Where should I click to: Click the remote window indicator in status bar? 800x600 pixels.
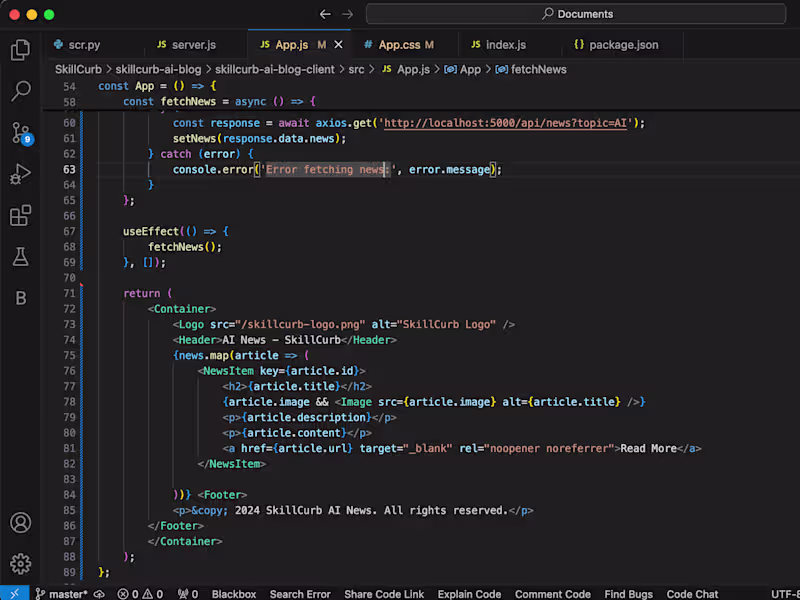(14, 593)
